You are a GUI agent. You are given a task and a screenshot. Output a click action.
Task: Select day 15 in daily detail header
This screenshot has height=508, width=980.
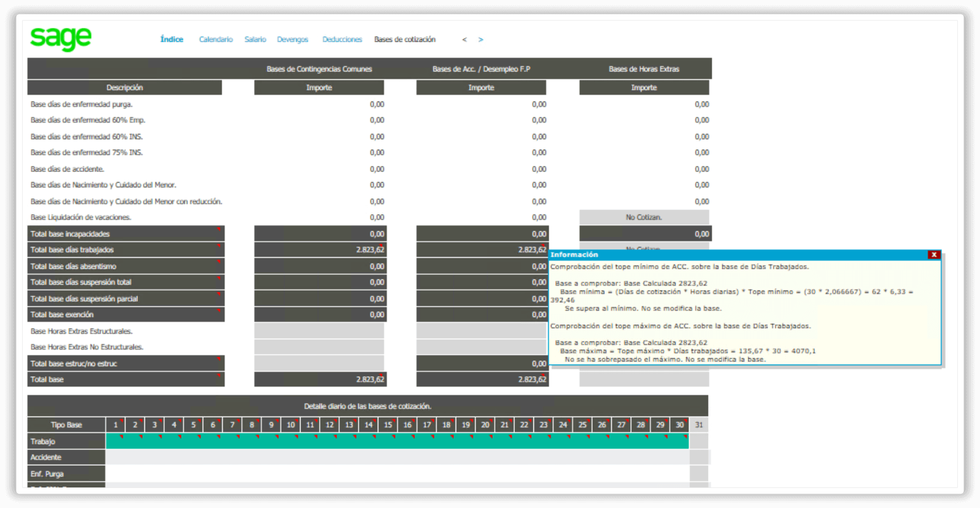[388, 425]
